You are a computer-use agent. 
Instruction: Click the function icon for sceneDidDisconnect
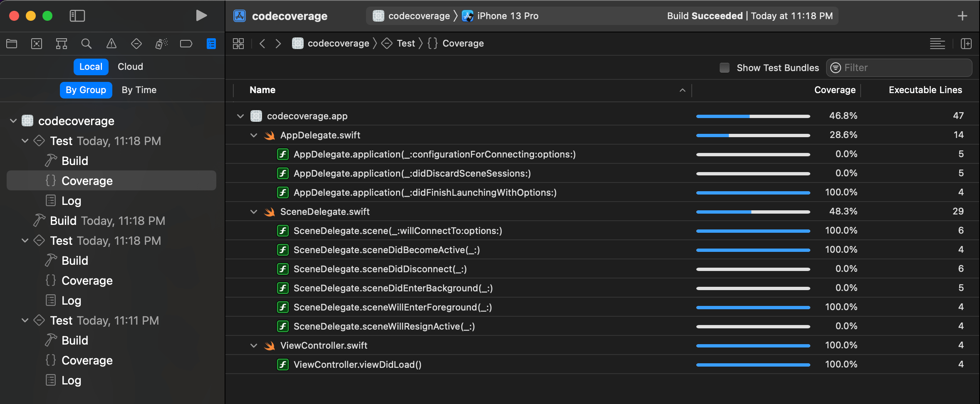tap(283, 269)
